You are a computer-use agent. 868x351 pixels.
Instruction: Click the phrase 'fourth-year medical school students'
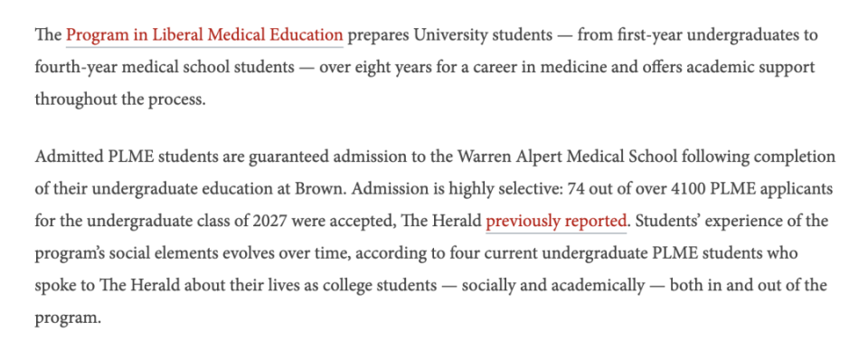tap(165, 68)
